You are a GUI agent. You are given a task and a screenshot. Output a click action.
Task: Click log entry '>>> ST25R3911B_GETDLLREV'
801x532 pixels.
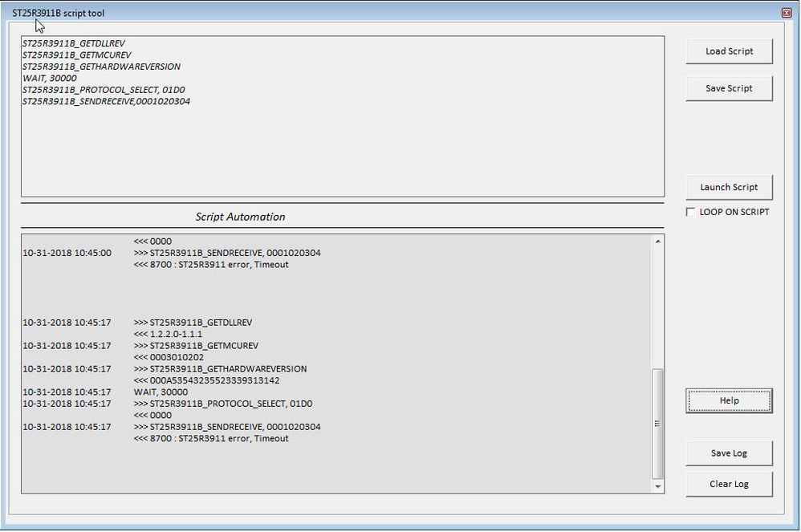coord(193,323)
